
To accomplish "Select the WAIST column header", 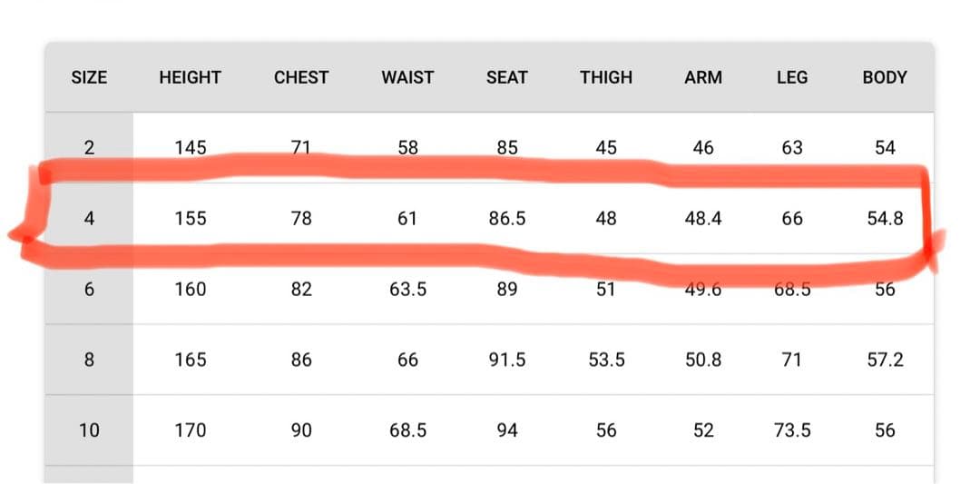I will 407,77.
